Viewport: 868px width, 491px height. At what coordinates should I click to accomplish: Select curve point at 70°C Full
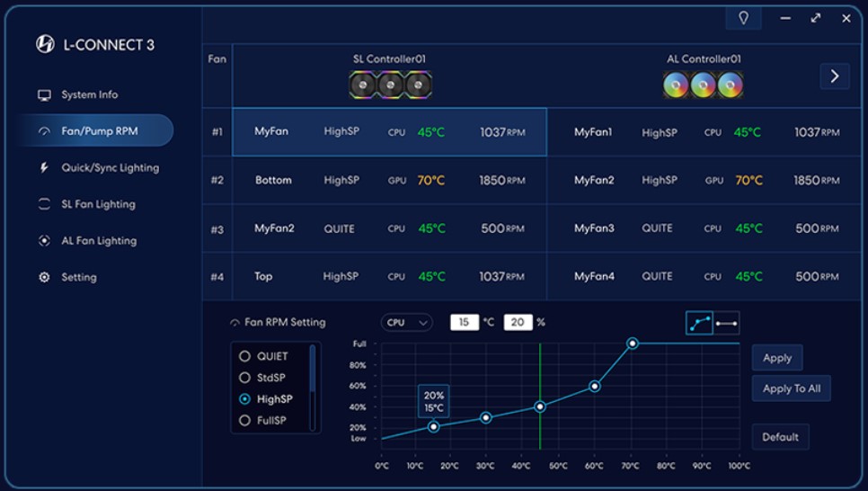pos(633,344)
